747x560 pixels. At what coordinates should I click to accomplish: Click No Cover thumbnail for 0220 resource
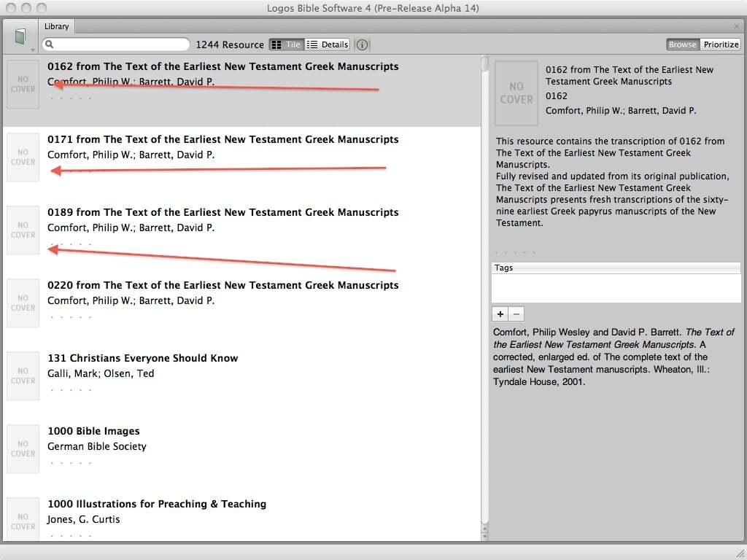tap(23, 303)
